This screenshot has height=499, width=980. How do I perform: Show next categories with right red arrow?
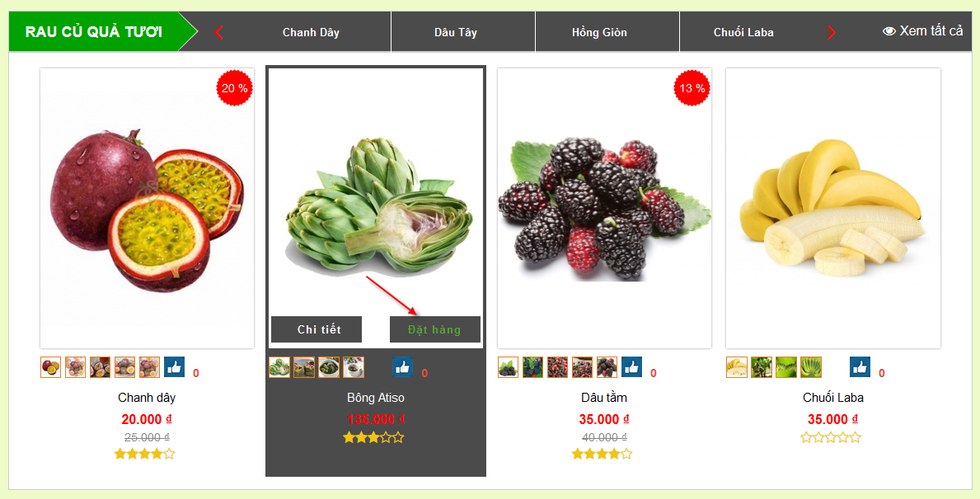coord(831,32)
